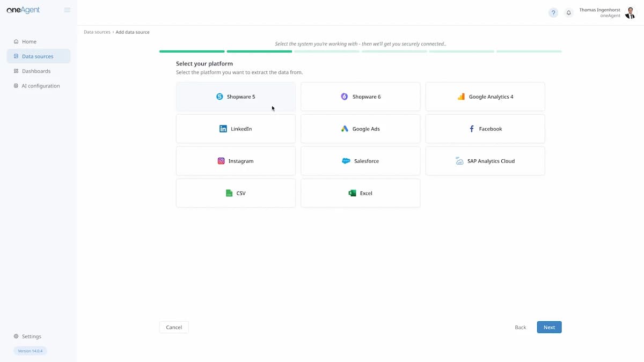Collapse the sidebar with hamburger icon
Image resolution: width=644 pixels, height=362 pixels.
pyautogui.click(x=67, y=10)
